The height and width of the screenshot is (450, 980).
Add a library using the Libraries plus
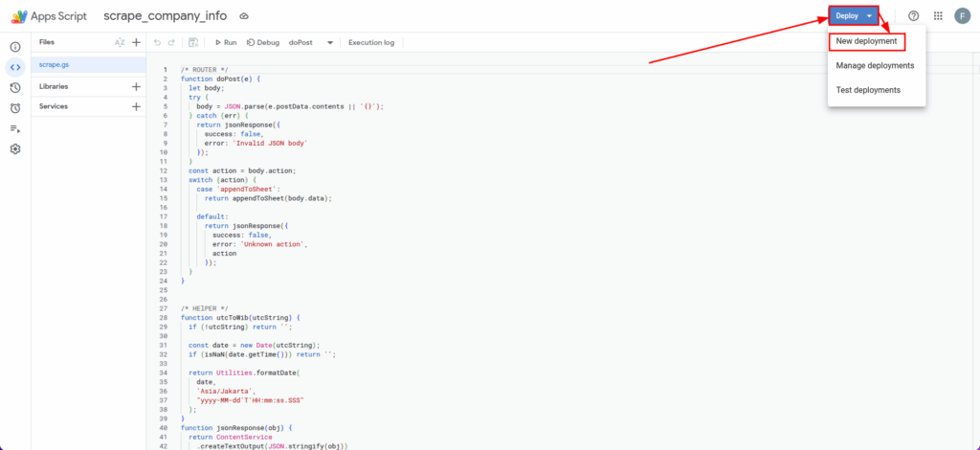(x=136, y=86)
